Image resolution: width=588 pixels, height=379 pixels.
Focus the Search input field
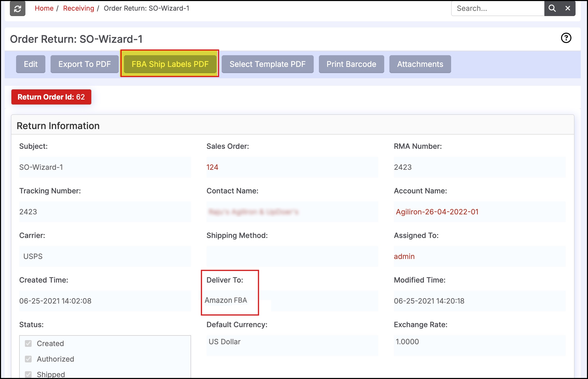(x=497, y=9)
